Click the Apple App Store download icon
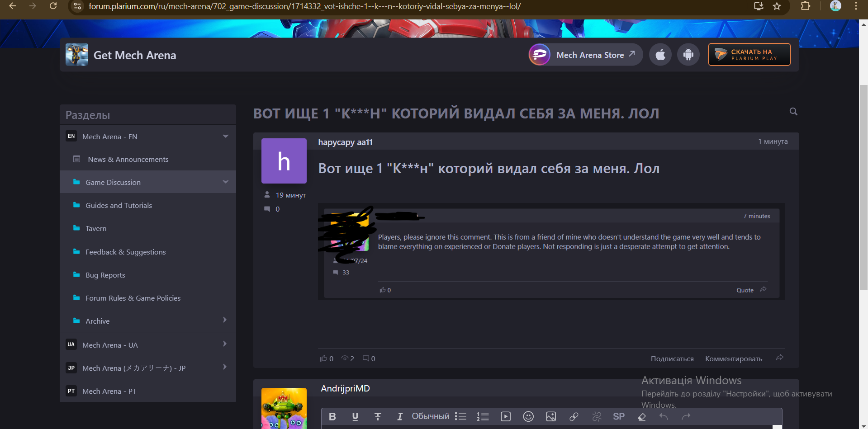Image resolution: width=868 pixels, height=429 pixels. click(660, 55)
